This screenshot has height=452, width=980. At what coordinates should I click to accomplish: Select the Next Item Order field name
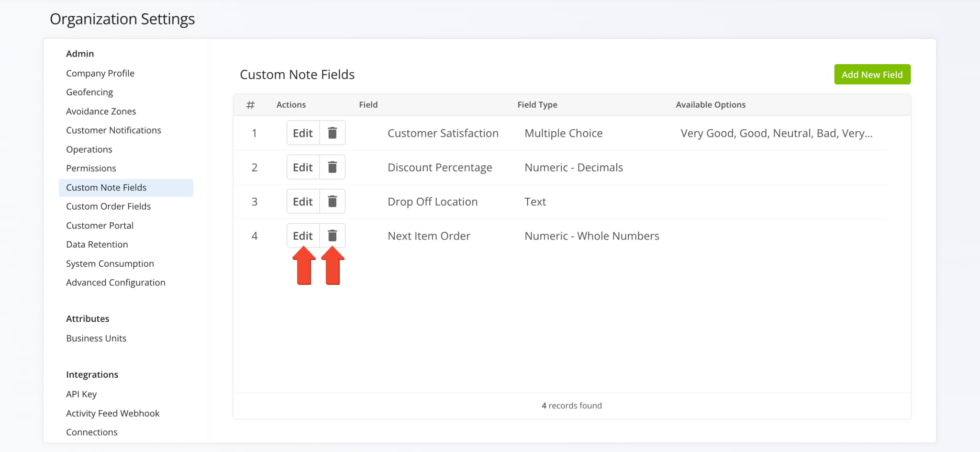pos(429,236)
